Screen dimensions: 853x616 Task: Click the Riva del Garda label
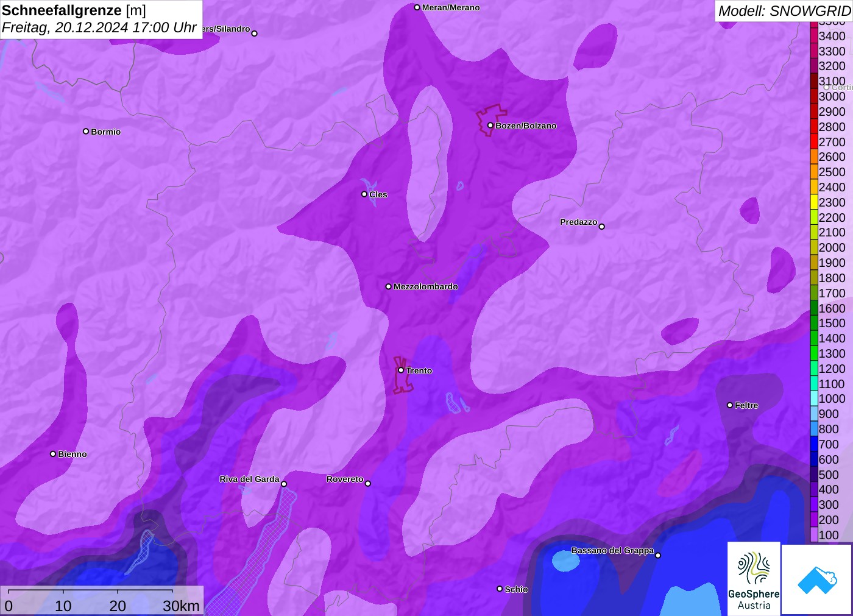pyautogui.click(x=249, y=479)
